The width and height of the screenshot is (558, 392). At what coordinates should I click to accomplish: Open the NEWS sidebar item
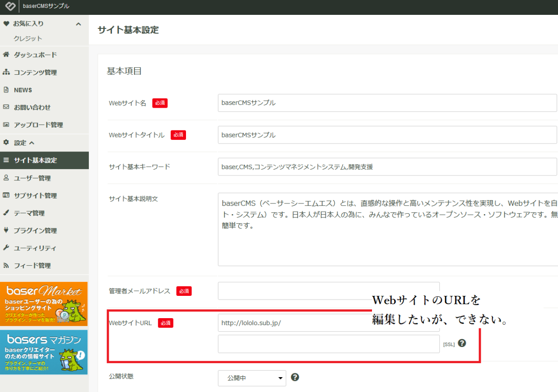(23, 90)
